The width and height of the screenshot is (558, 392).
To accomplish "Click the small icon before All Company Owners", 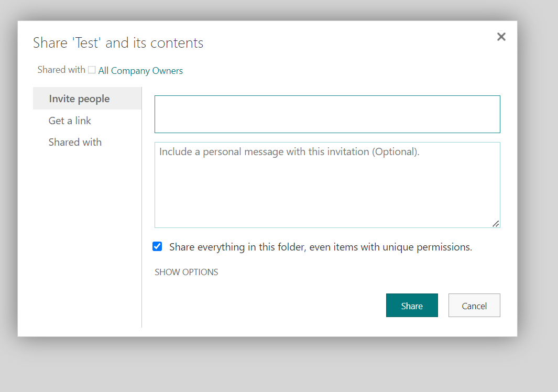I will [92, 70].
